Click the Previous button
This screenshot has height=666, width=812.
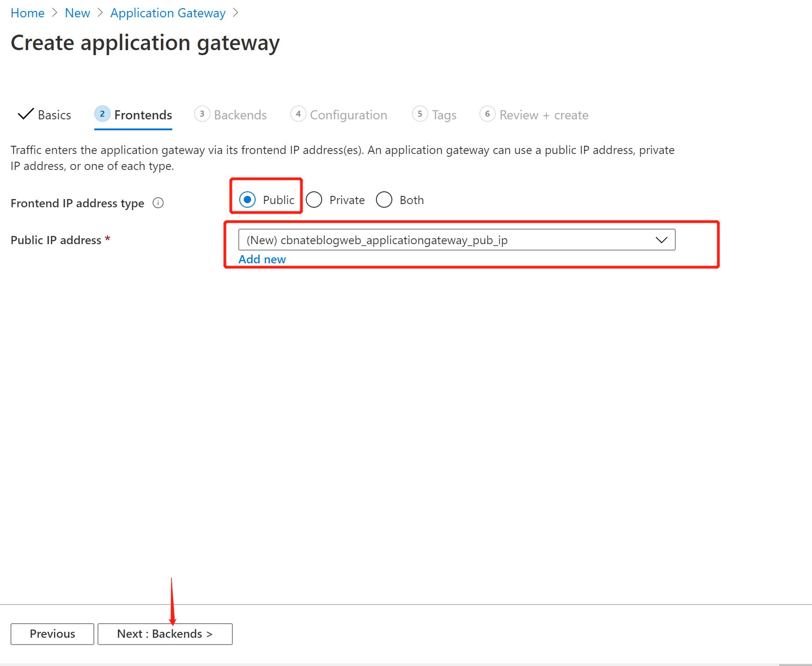coord(51,634)
